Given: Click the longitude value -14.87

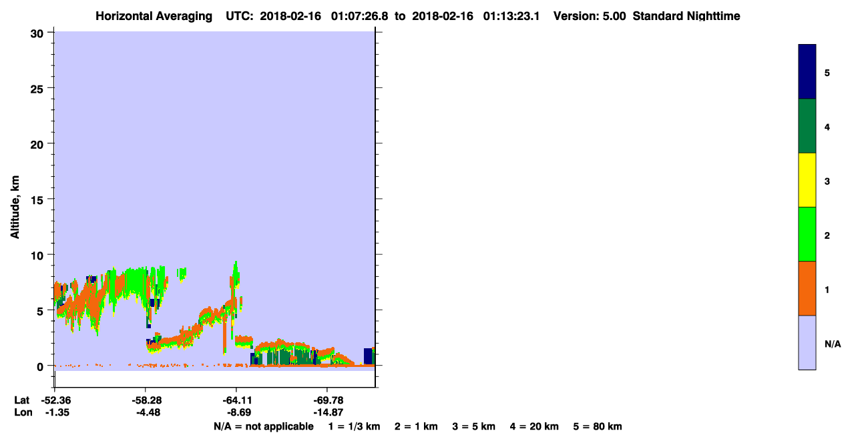Looking at the screenshot, I should coord(328,412).
